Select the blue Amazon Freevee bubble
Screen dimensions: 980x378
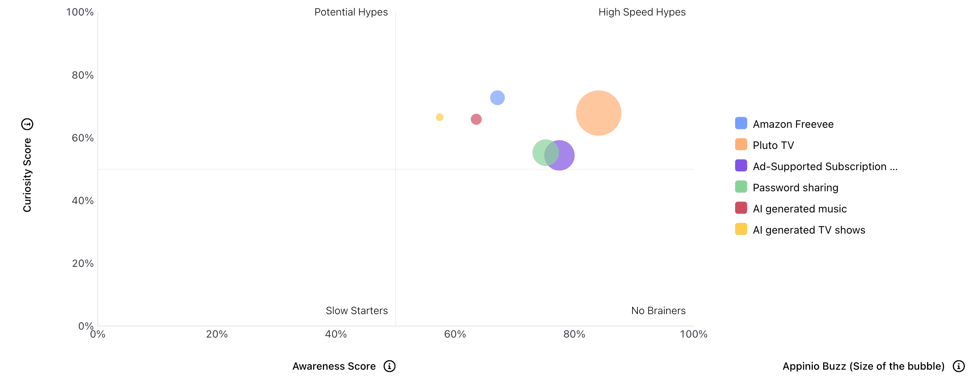[x=497, y=98]
